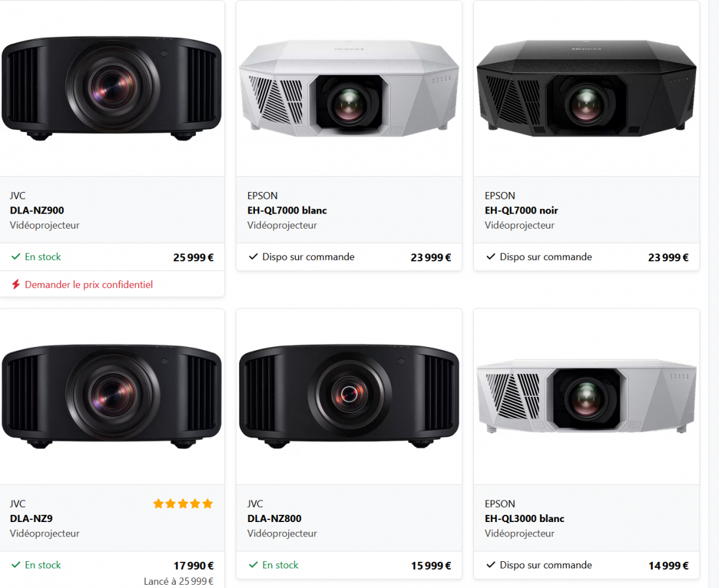Viewport: 719px width, 588px height.
Task: Open the DLA-NZ800 title link
Action: pyautogui.click(x=275, y=519)
